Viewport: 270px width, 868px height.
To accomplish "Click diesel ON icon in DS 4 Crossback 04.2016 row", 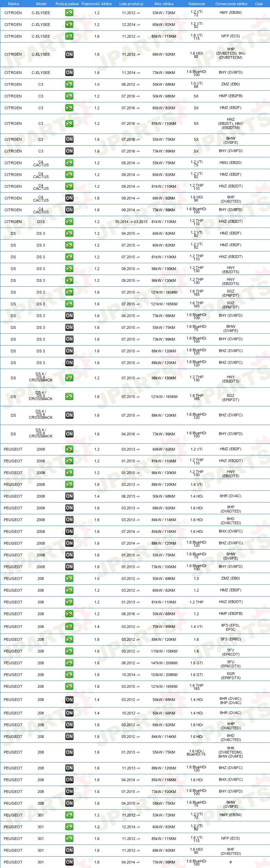I will tap(69, 434).
